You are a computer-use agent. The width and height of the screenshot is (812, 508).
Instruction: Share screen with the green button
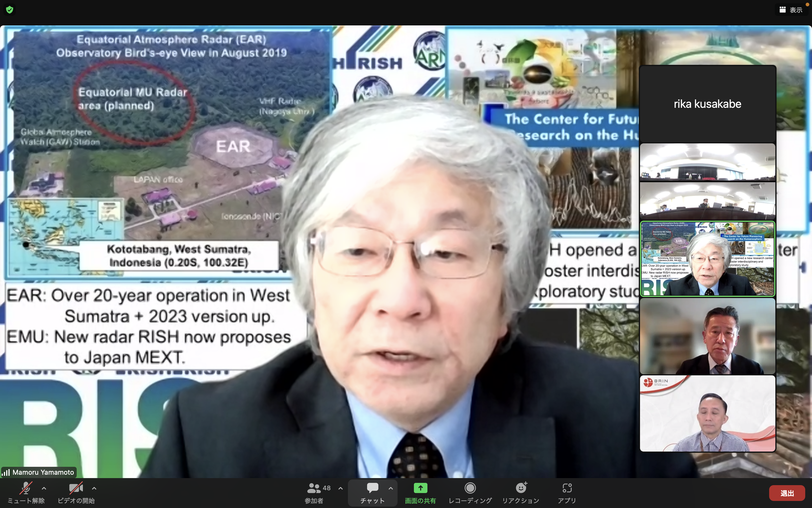pos(420,492)
